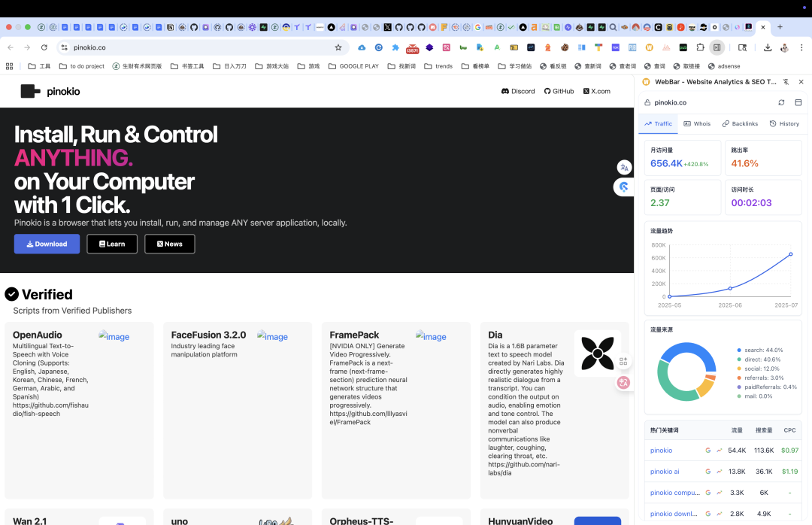This screenshot has width=812, height=525.
Task: Go back using the browser back arrow
Action: click(x=11, y=47)
